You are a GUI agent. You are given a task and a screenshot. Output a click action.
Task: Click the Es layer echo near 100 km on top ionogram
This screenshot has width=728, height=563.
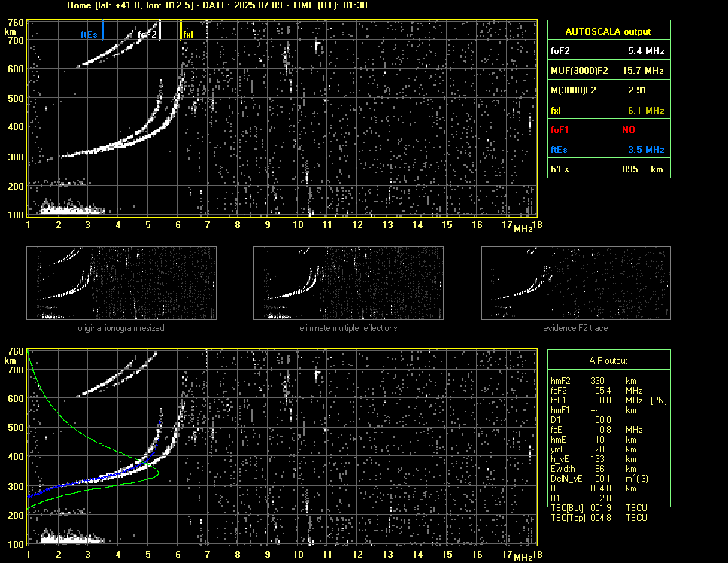[72, 210]
